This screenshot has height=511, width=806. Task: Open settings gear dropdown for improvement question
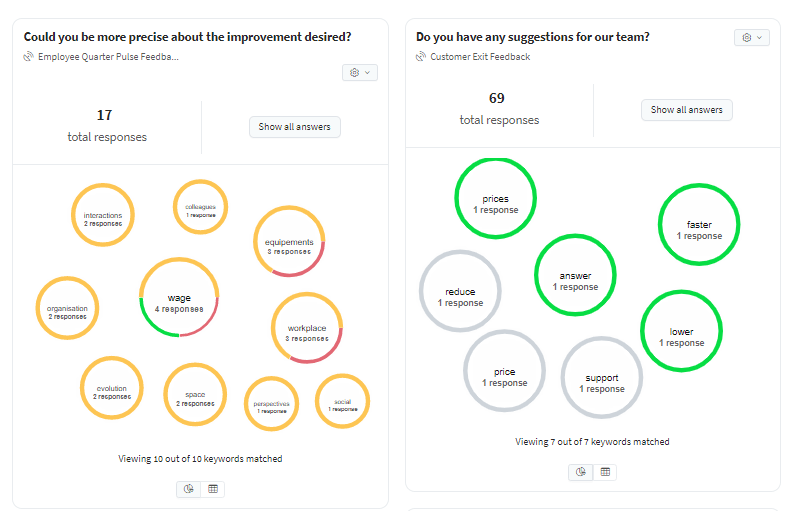[360, 72]
